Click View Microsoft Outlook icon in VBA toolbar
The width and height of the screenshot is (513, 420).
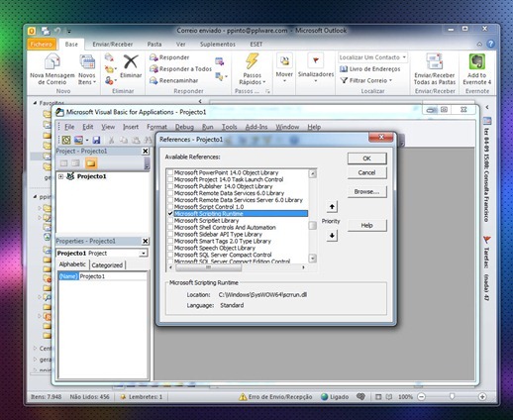tap(66, 140)
